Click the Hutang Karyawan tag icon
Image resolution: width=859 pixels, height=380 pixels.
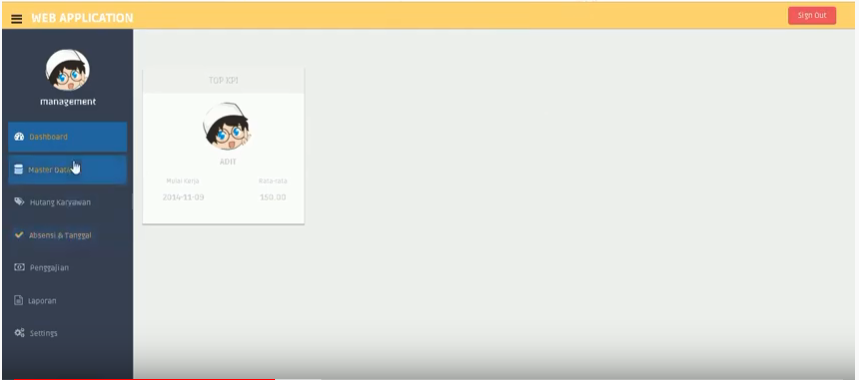[x=19, y=201]
